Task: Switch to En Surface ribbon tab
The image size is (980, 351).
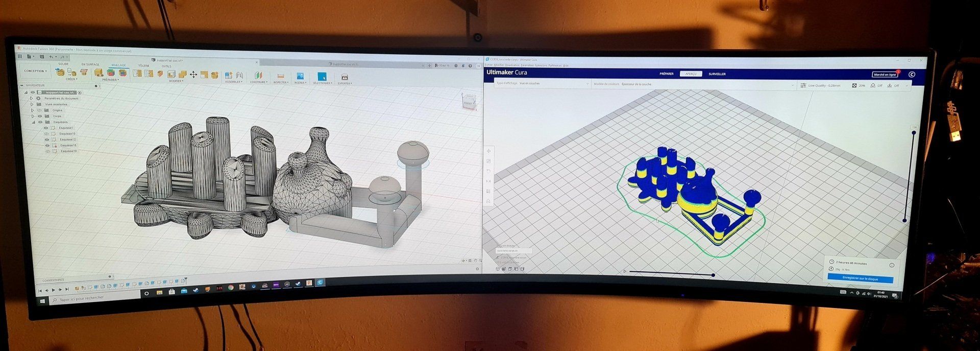Action: 90,64
